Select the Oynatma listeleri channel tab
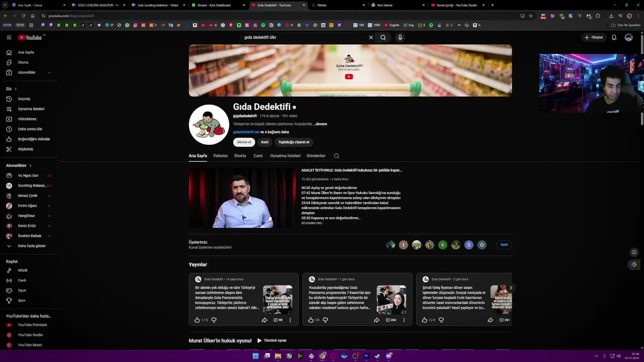Viewport: 644px width, 362px height. tap(285, 156)
